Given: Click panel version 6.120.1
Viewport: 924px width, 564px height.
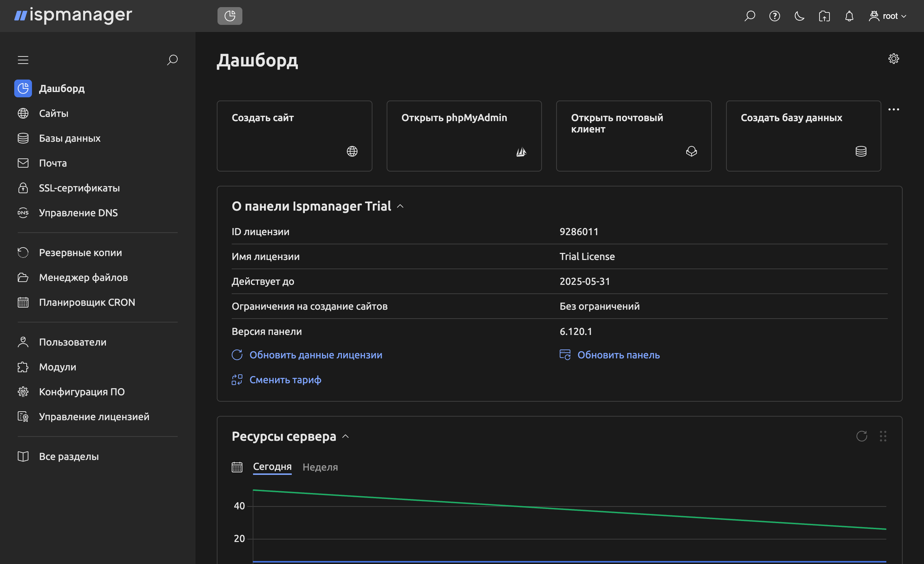Looking at the screenshot, I should 576,331.
